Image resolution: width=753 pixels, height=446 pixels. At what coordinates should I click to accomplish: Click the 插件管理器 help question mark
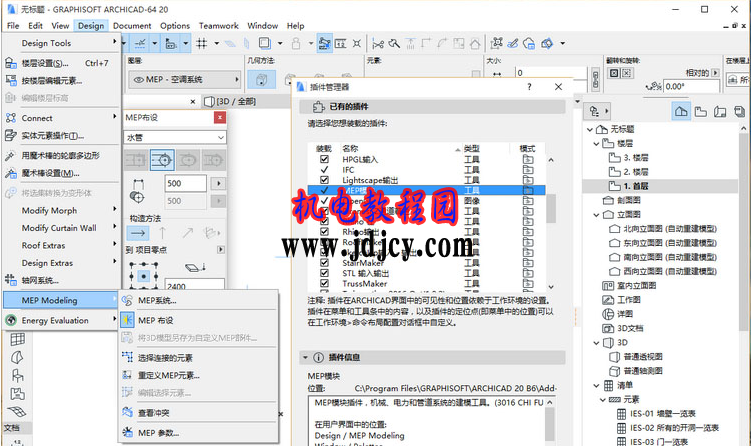pyautogui.click(x=528, y=88)
